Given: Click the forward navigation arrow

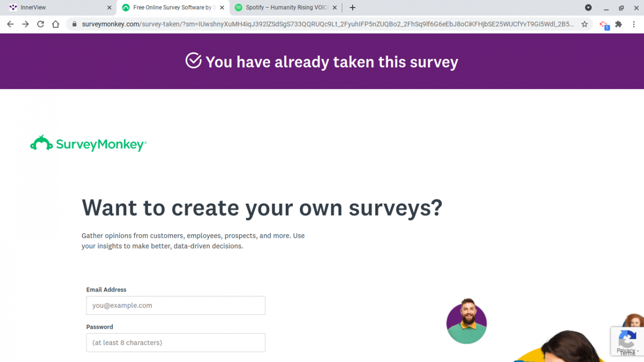Looking at the screenshot, I should [26, 24].
